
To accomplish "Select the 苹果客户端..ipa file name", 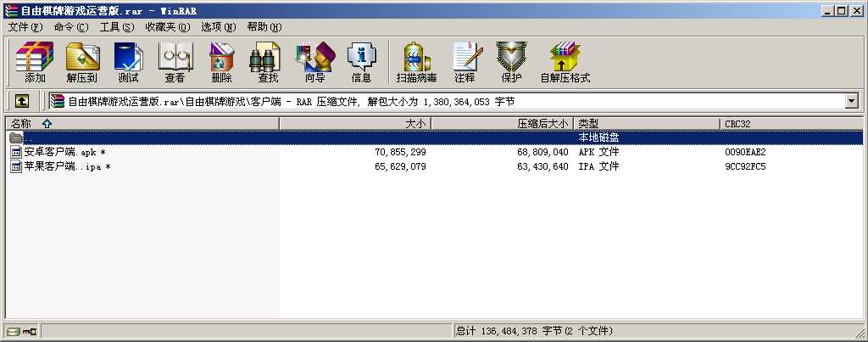I will [67, 166].
